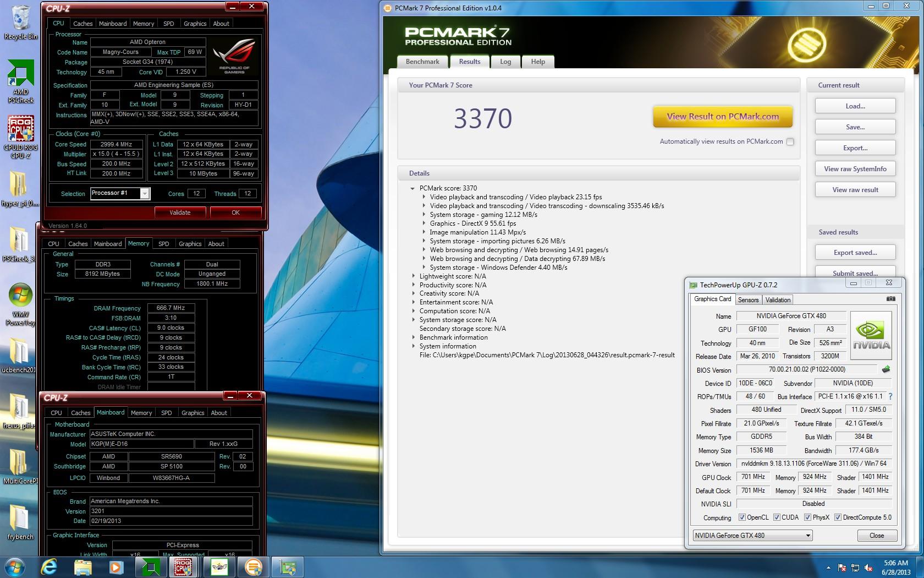
Task: Open the Action Center flag tray icon
Action: point(842,568)
